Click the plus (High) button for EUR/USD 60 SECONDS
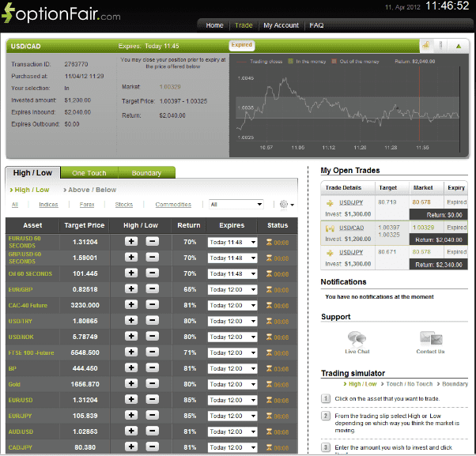Screen dimensions: 476x456 pyautogui.click(x=131, y=242)
